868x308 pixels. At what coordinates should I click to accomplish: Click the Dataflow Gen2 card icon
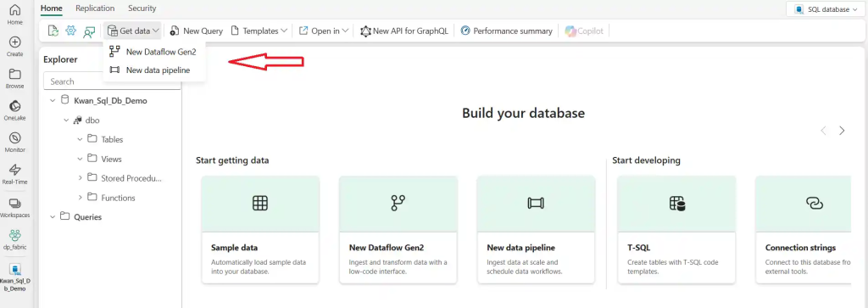tap(398, 204)
